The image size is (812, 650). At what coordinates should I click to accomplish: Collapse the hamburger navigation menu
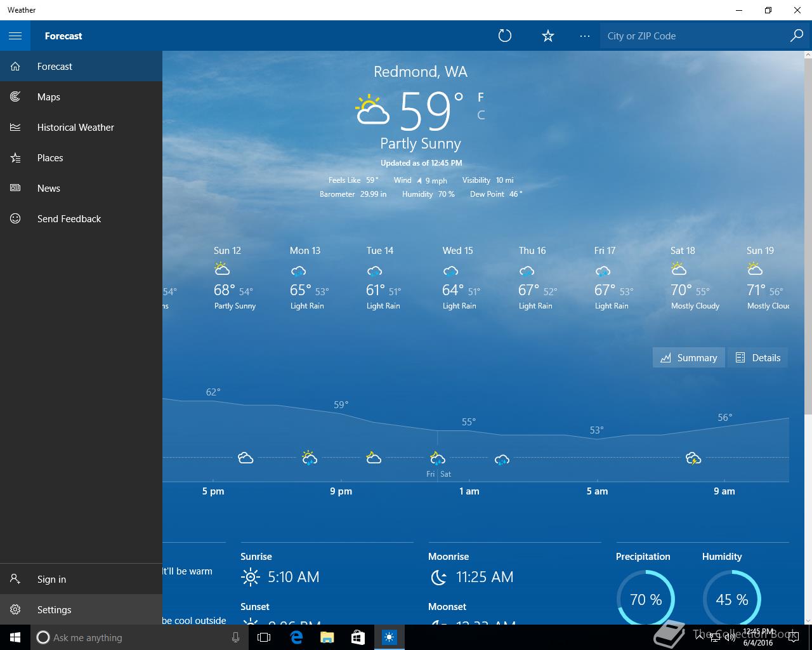[x=15, y=36]
